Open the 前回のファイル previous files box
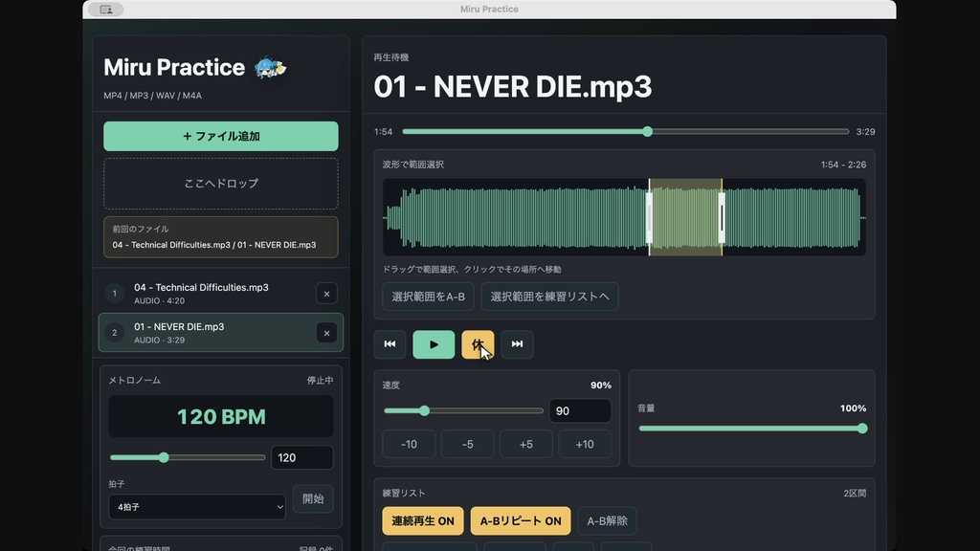The width and height of the screenshot is (980, 551). [x=221, y=237]
